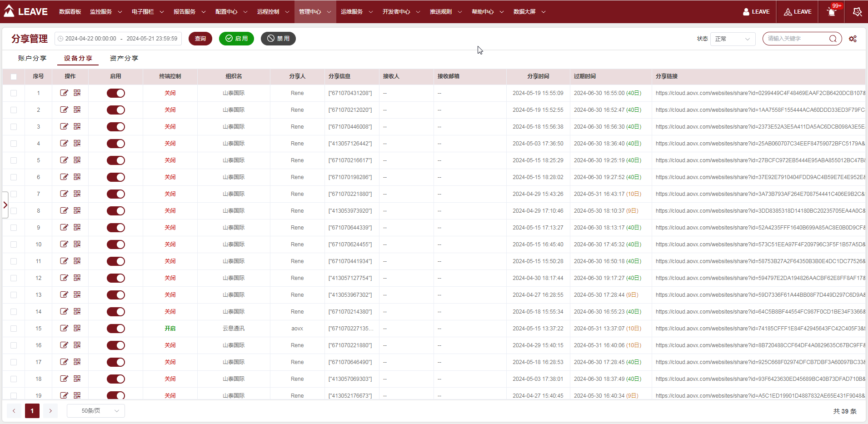Click the edit icon in row 15

[x=64, y=328]
